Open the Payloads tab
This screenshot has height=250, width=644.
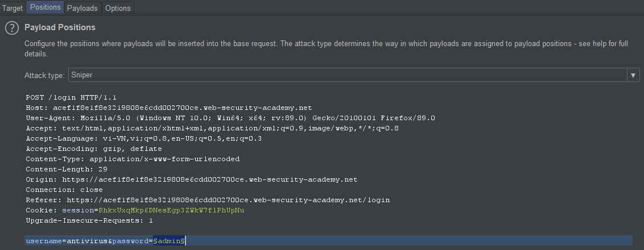[x=82, y=8]
